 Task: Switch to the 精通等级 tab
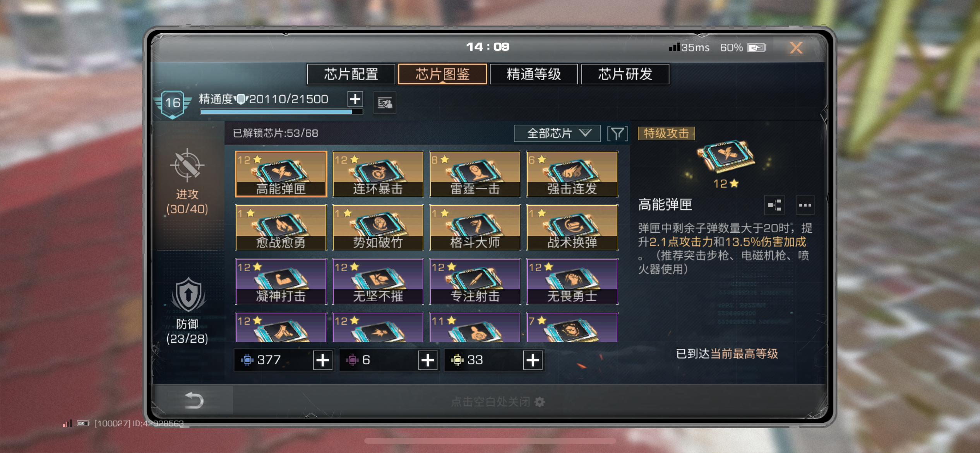click(534, 74)
